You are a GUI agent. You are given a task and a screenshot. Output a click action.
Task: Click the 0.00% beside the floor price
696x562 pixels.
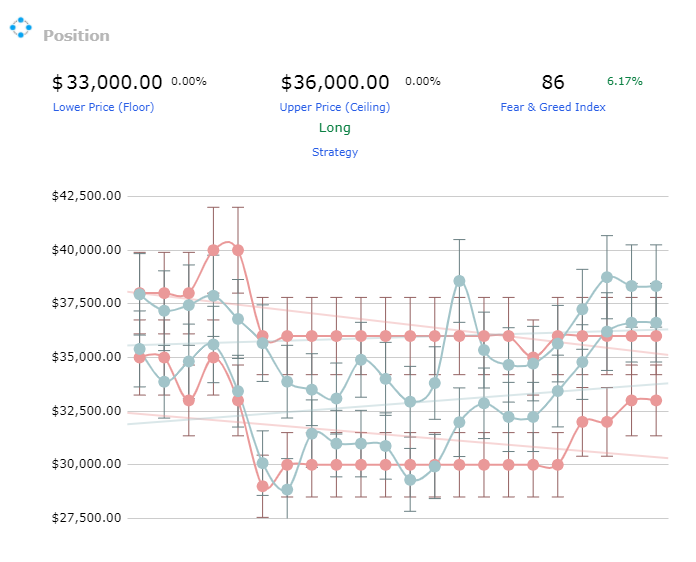[189, 81]
